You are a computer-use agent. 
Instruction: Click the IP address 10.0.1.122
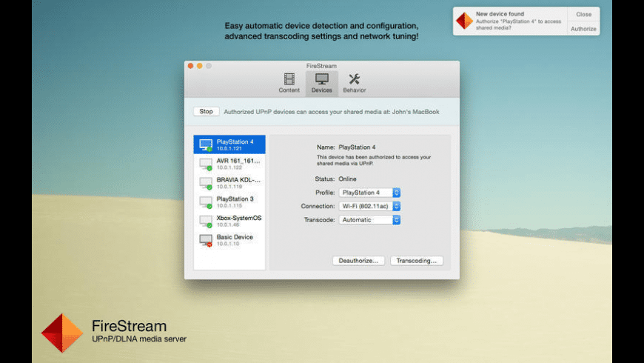(x=229, y=167)
